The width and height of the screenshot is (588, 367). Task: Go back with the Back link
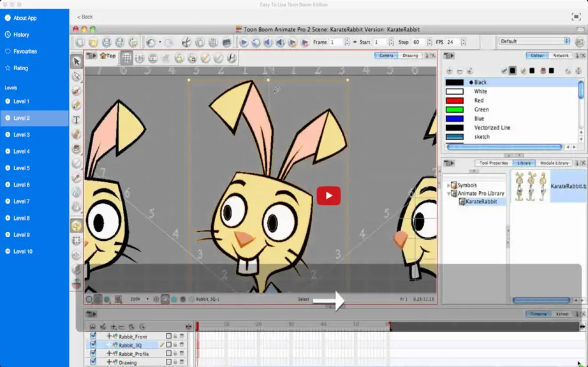point(85,17)
